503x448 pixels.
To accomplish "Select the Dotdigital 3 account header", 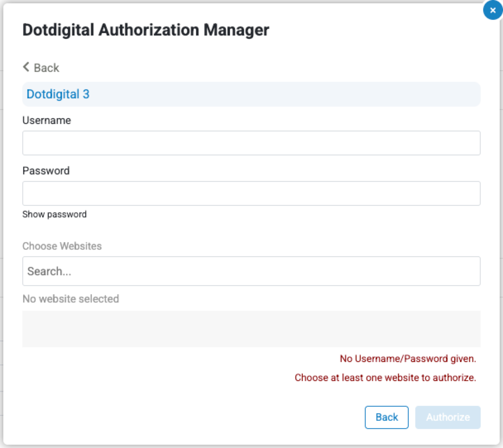I will click(x=58, y=94).
